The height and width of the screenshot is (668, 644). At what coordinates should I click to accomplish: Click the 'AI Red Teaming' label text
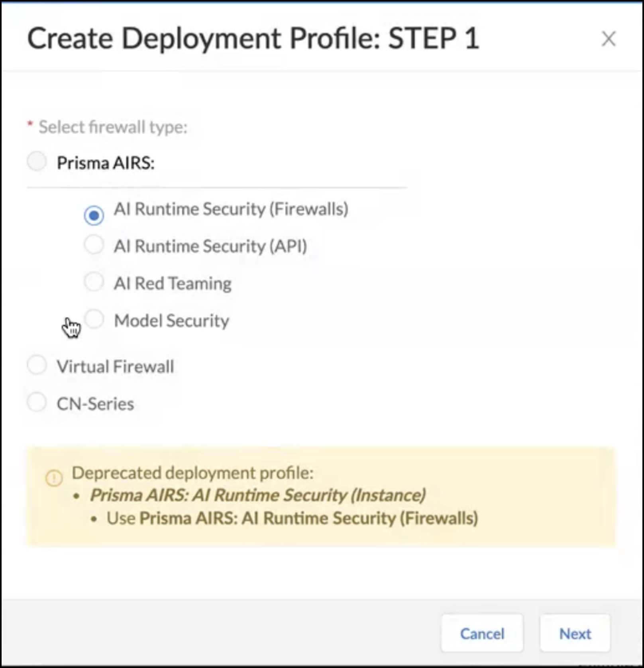point(173,283)
